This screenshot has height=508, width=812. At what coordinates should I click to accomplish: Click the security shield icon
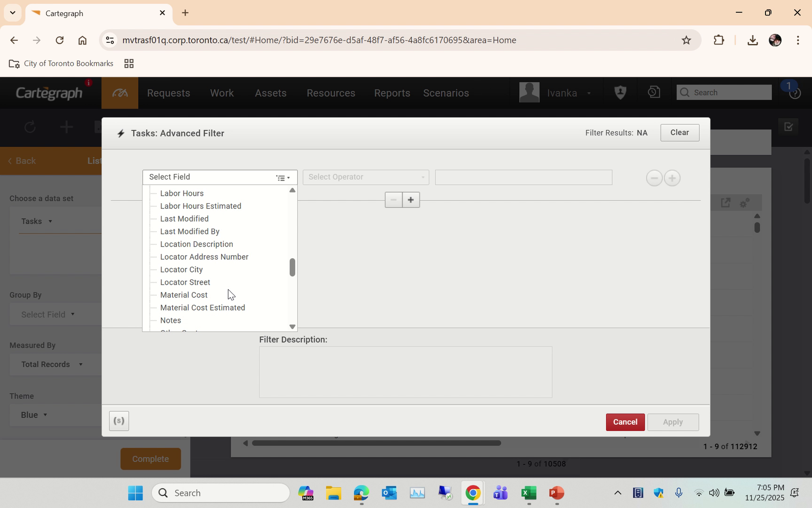[620, 92]
